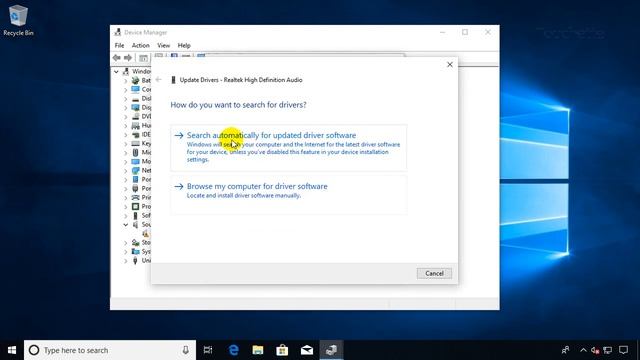Select the Processors category icon
Viewport: 640px width, 360px height.
tap(135, 207)
